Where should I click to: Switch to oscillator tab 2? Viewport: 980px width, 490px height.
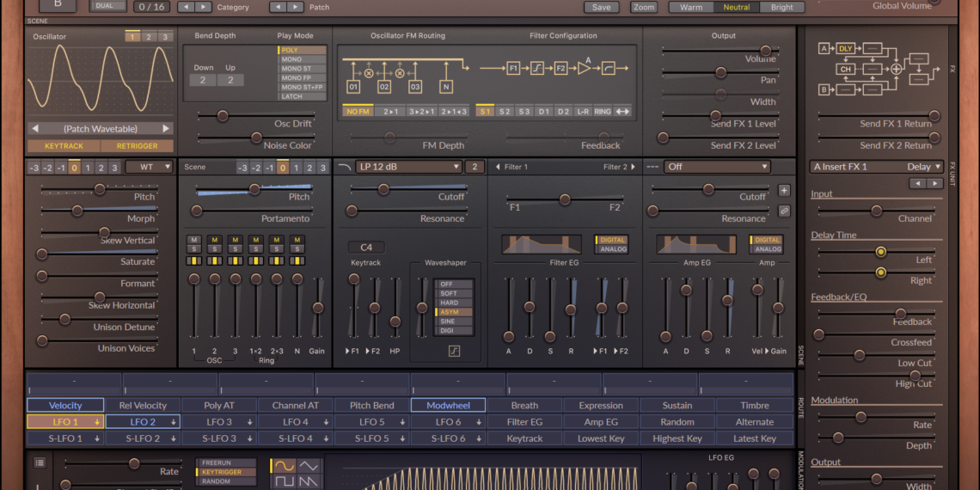click(x=148, y=37)
